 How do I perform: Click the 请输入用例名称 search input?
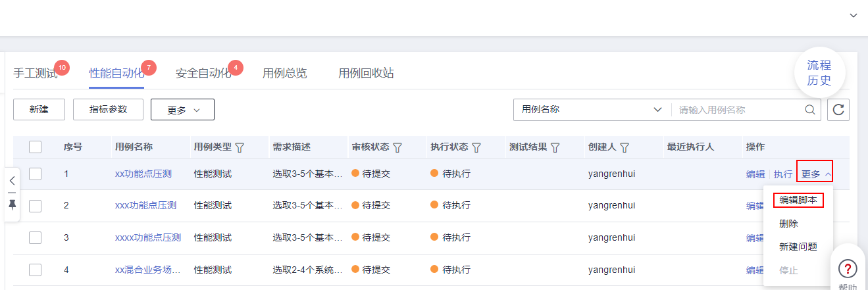[x=737, y=110]
